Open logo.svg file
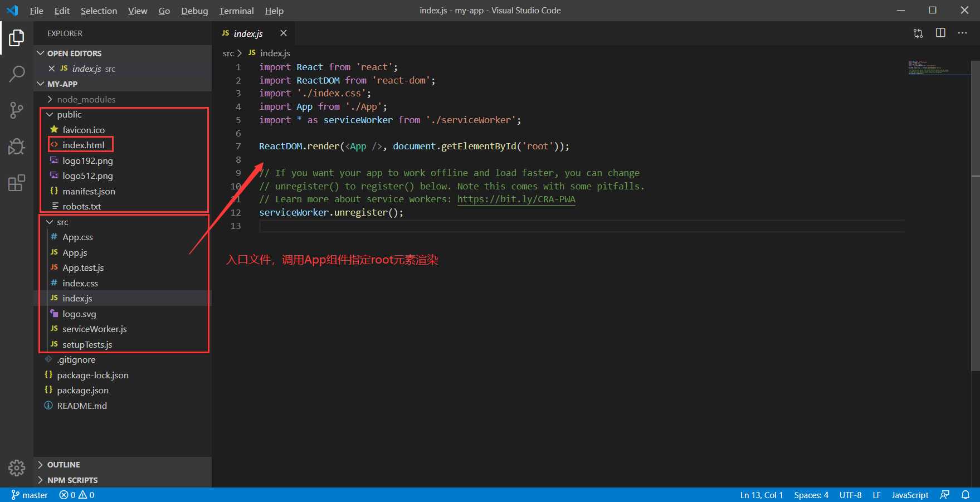This screenshot has width=980, height=502. [123, 314]
